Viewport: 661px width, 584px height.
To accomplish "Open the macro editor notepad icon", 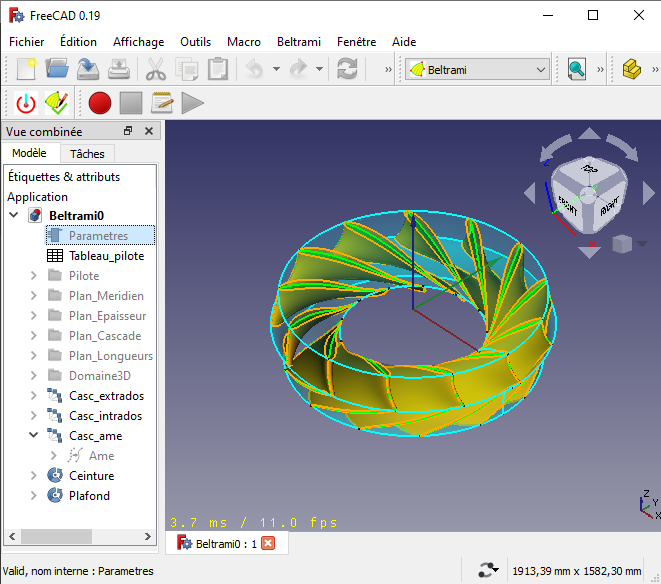I will point(162,102).
